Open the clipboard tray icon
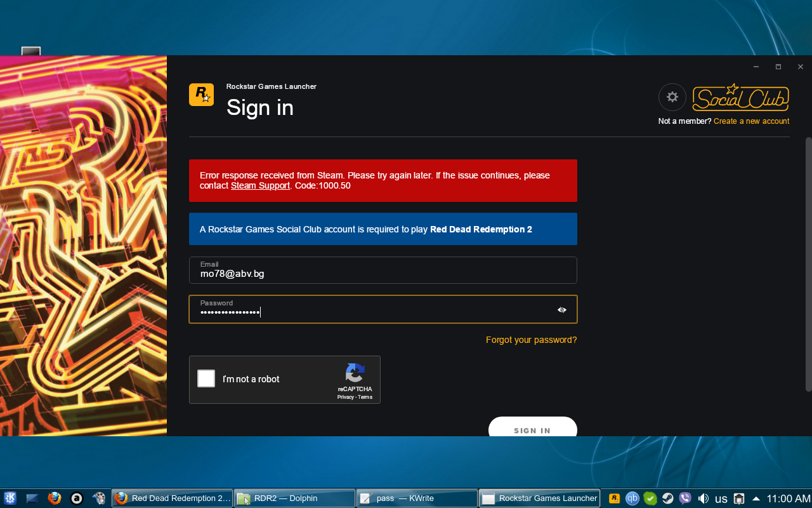 (739, 498)
